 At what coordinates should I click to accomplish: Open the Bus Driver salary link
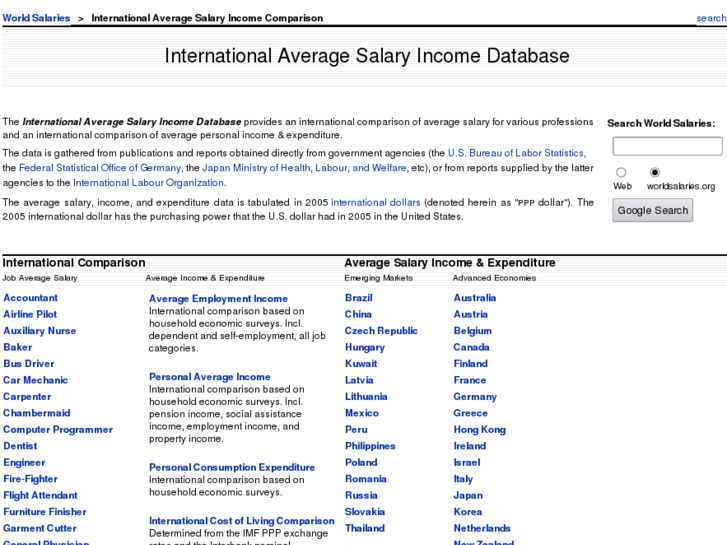coord(29,364)
